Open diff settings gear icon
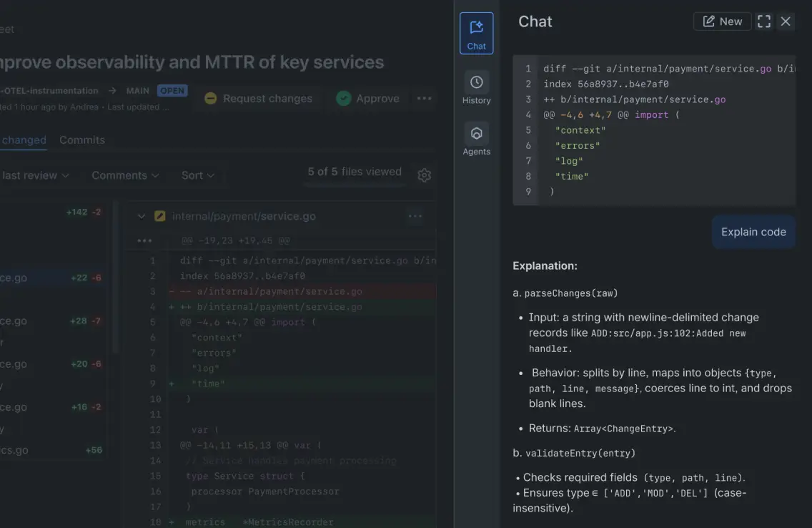 [424, 175]
